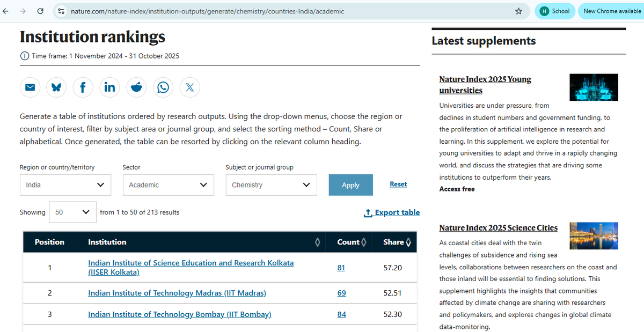Click share value 52.51
The height and width of the screenshot is (332, 644).
pyautogui.click(x=393, y=293)
